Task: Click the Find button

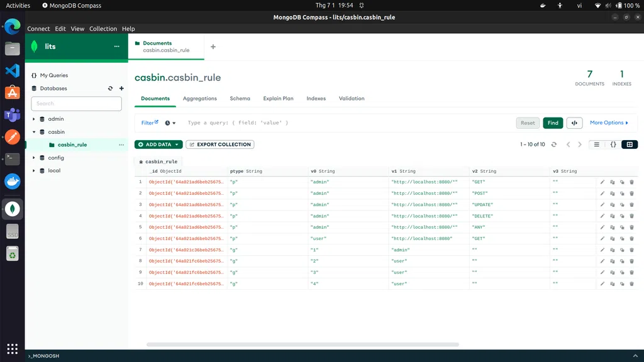Action: pos(553,123)
